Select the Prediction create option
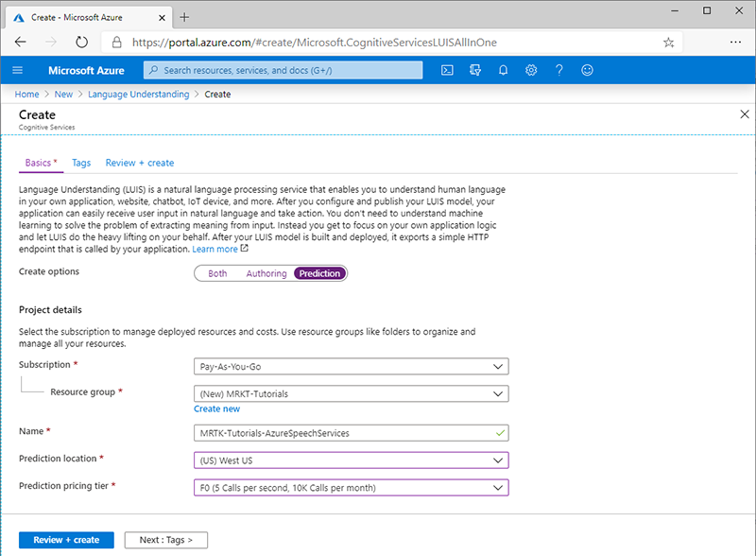This screenshot has width=756, height=556. (319, 273)
